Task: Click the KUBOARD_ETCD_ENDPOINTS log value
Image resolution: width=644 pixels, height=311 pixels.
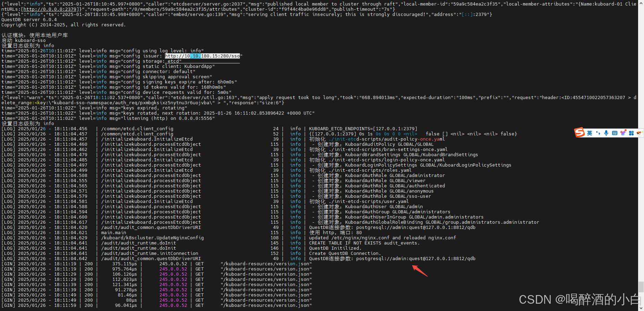Action: click(363, 129)
